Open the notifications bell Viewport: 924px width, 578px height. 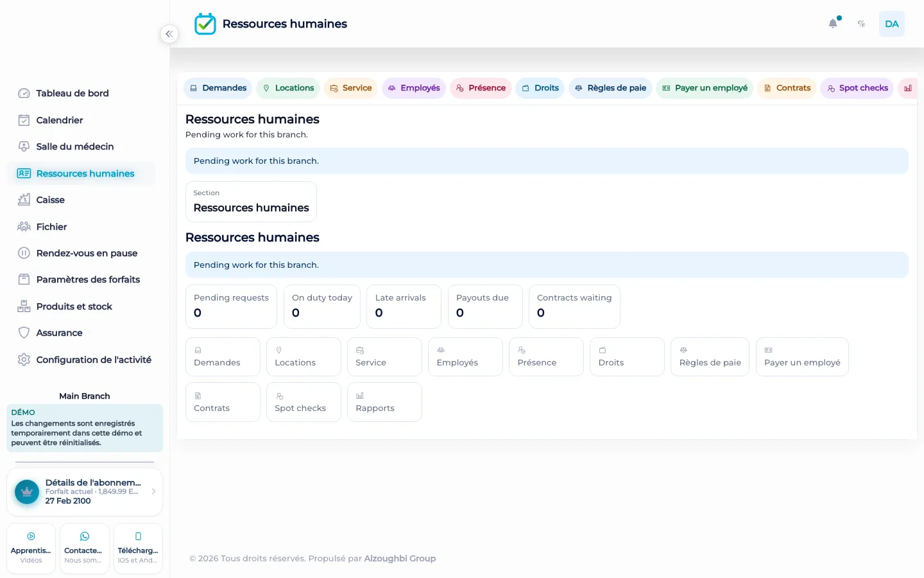(833, 24)
